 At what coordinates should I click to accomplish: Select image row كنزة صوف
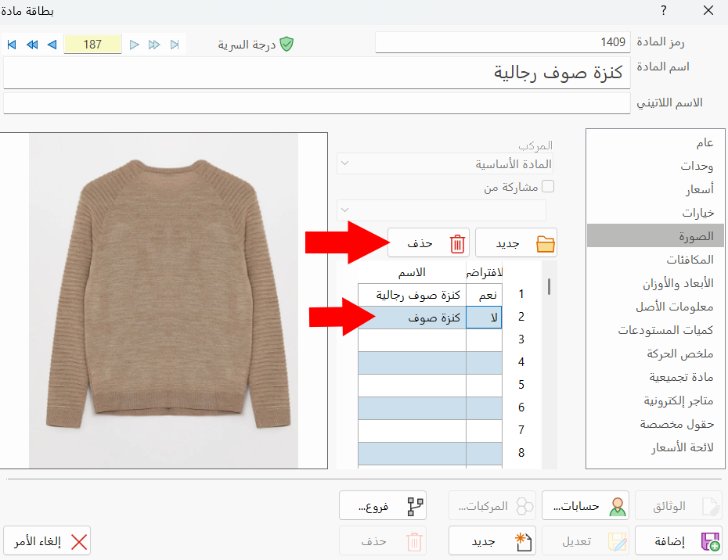pos(412,318)
